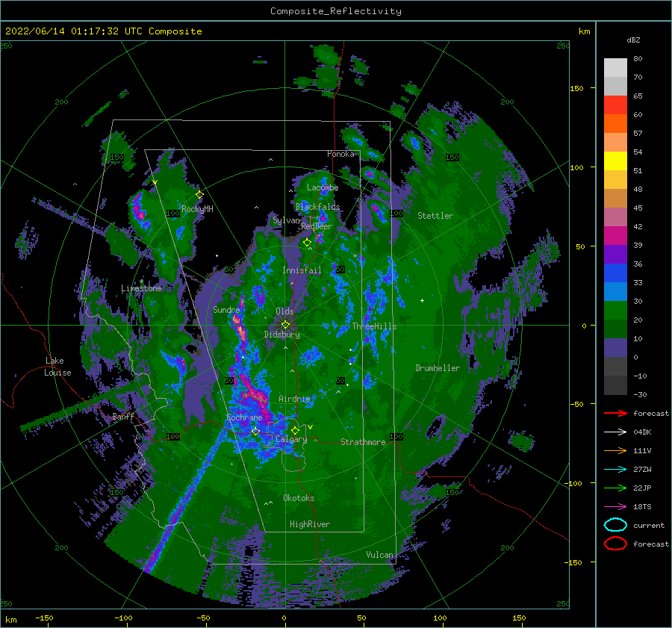
Task: Click the Blackfalds city label
Action: pos(317,207)
